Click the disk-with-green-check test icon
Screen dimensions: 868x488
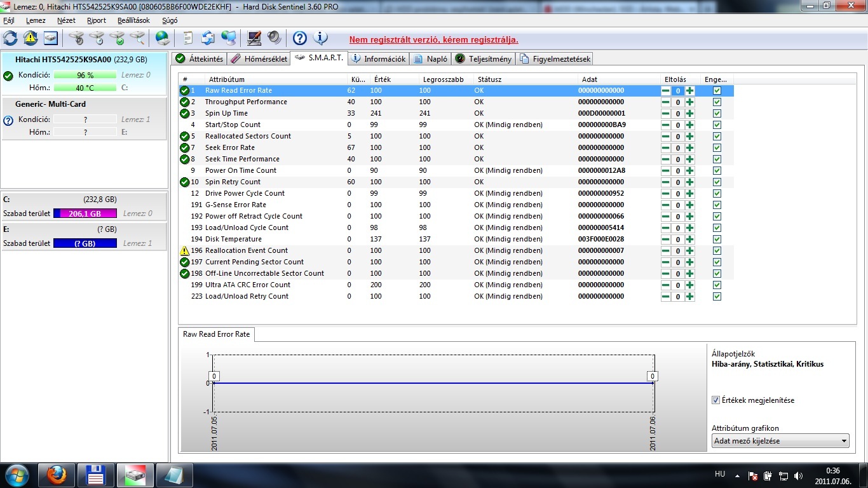pos(118,38)
